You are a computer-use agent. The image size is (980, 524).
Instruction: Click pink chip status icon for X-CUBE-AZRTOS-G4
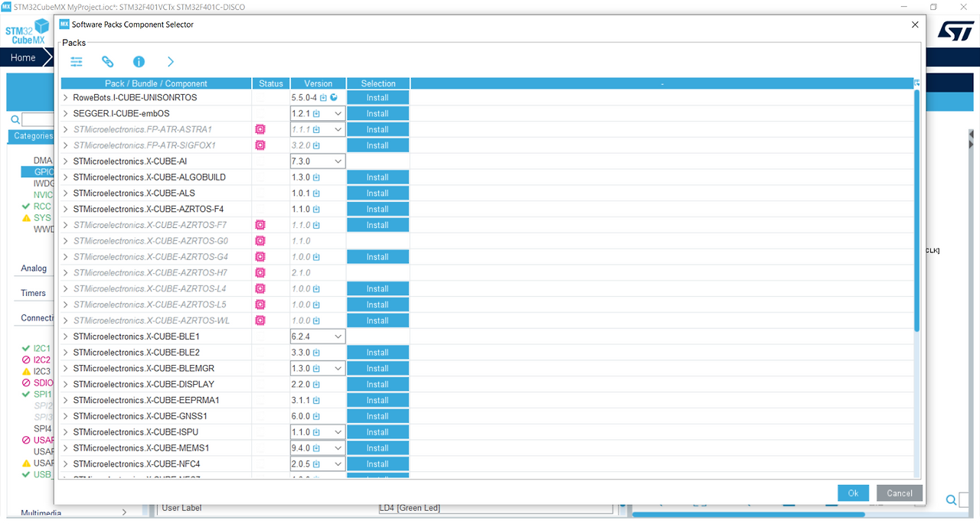260,257
